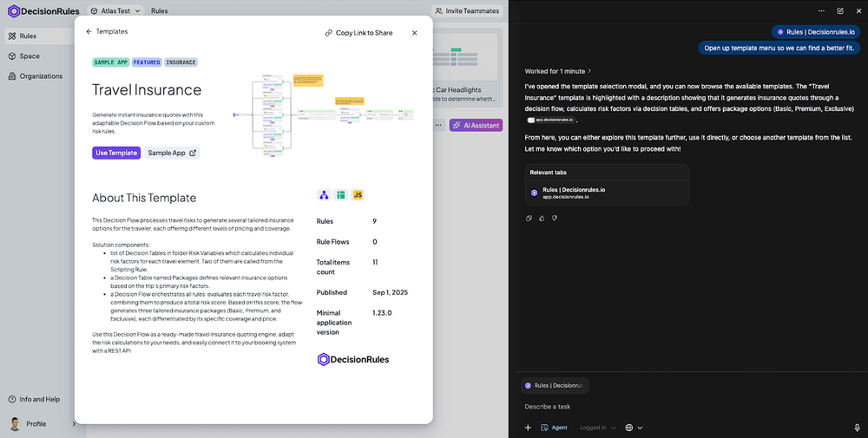The height and width of the screenshot is (438, 868).
Task: Open the Logged in dropdown
Action: tap(598, 428)
